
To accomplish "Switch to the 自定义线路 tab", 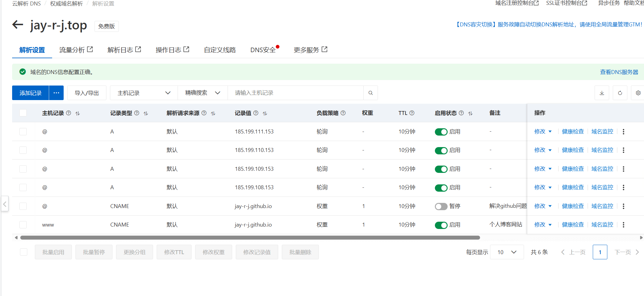I will click(x=220, y=50).
